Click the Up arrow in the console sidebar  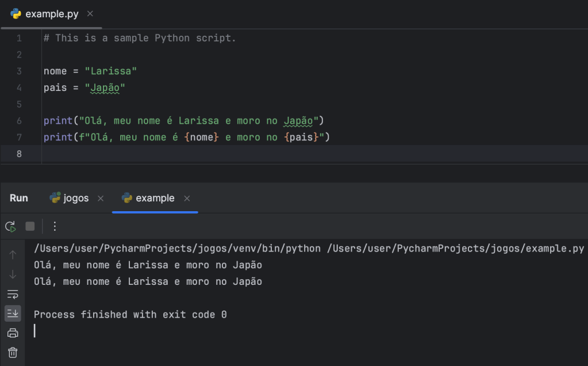(x=13, y=254)
